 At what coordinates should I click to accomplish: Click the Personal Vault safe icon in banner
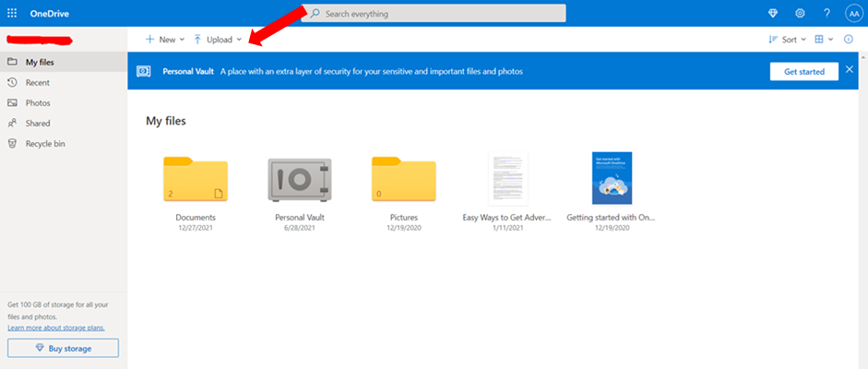tap(144, 71)
